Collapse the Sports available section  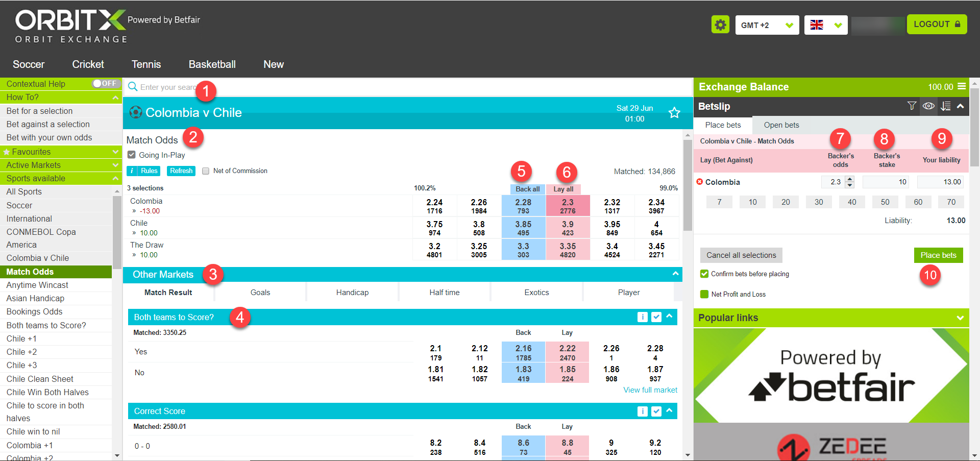tap(115, 178)
